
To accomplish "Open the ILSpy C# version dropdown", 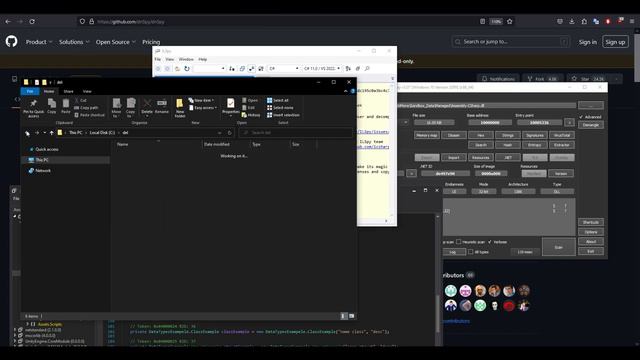I will pyautogui.click(x=322, y=69).
